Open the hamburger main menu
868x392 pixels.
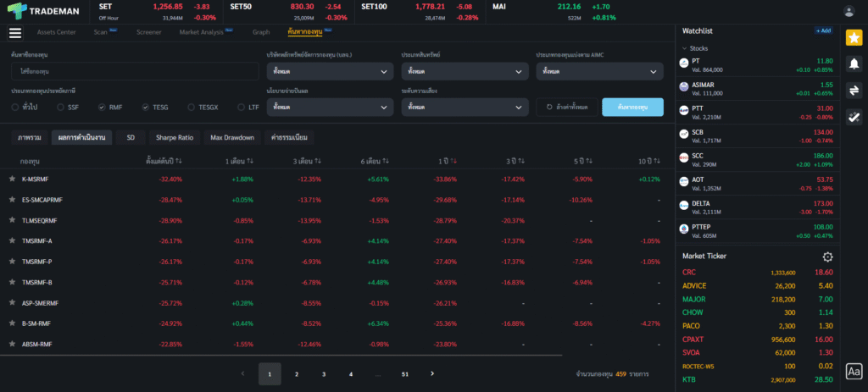(x=14, y=33)
